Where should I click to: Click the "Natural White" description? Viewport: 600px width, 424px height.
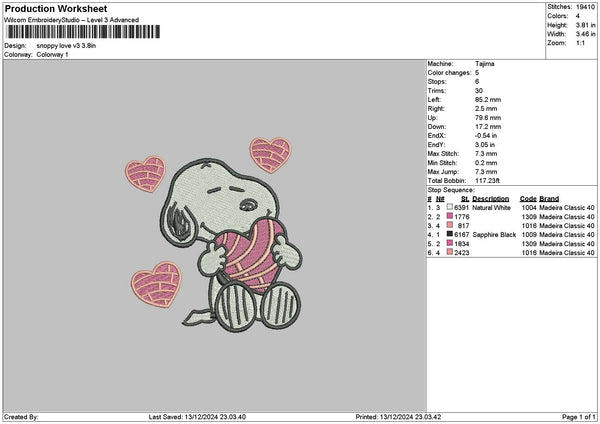point(491,208)
